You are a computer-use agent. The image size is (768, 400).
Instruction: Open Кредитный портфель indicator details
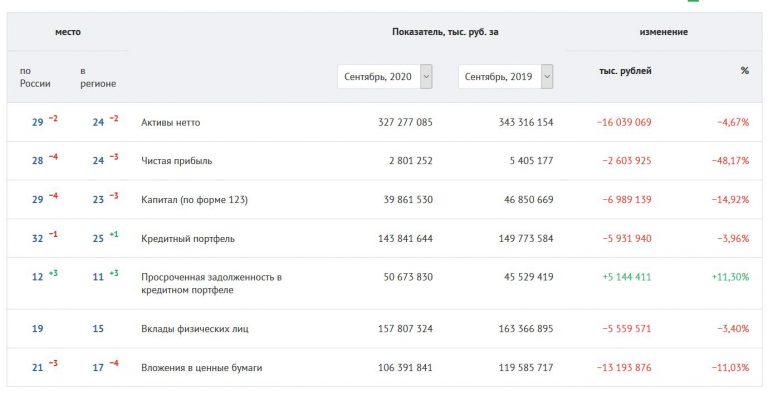click(x=188, y=239)
